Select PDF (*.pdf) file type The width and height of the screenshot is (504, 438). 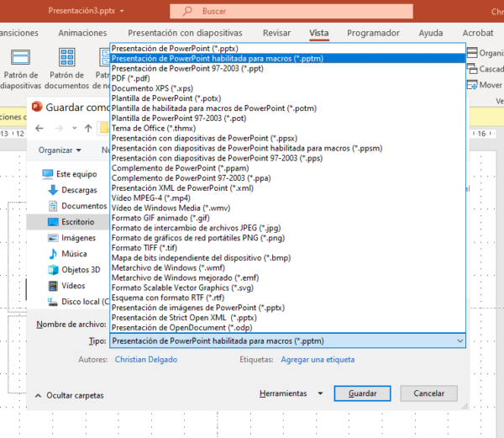[x=287, y=78]
